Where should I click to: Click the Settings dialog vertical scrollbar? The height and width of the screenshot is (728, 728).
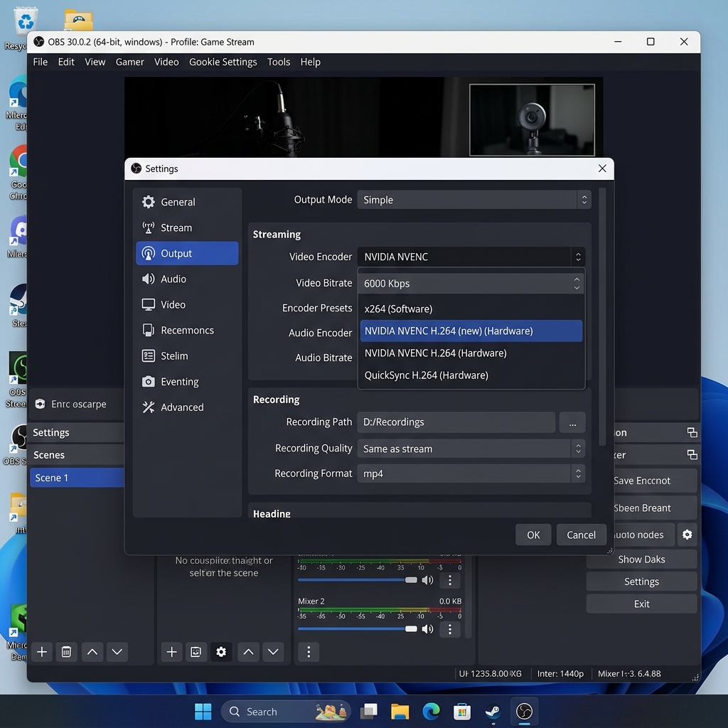[x=602, y=316]
